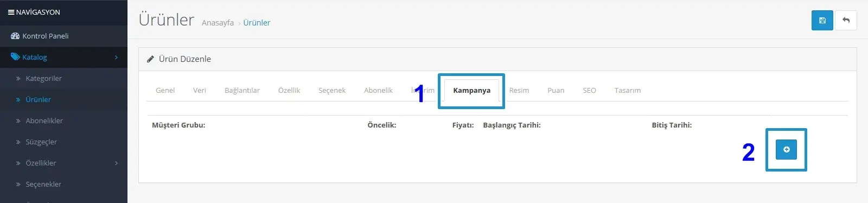Open the SEO tab
This screenshot has height=203, width=868.
589,90
